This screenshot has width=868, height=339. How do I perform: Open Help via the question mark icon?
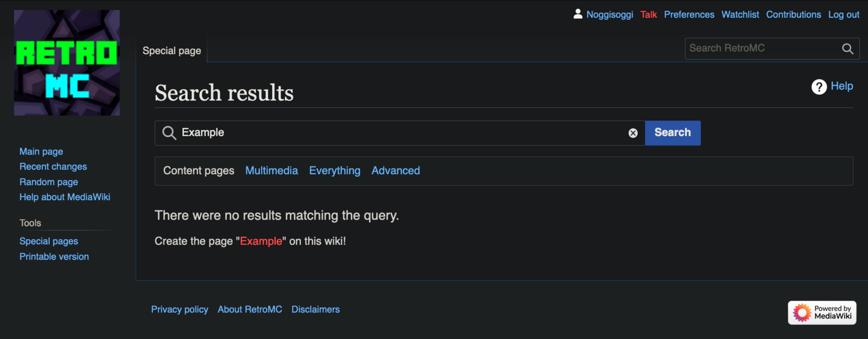click(x=819, y=86)
